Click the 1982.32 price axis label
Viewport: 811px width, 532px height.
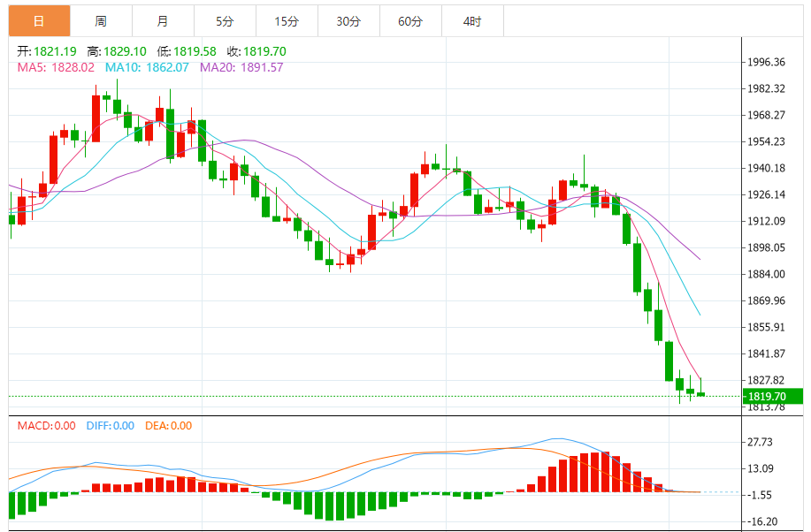pyautogui.click(x=767, y=88)
